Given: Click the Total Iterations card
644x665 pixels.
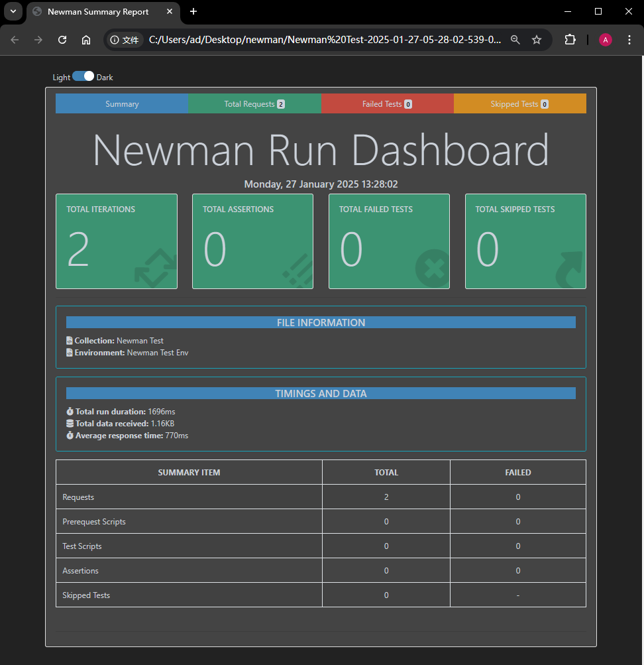Looking at the screenshot, I should (117, 241).
